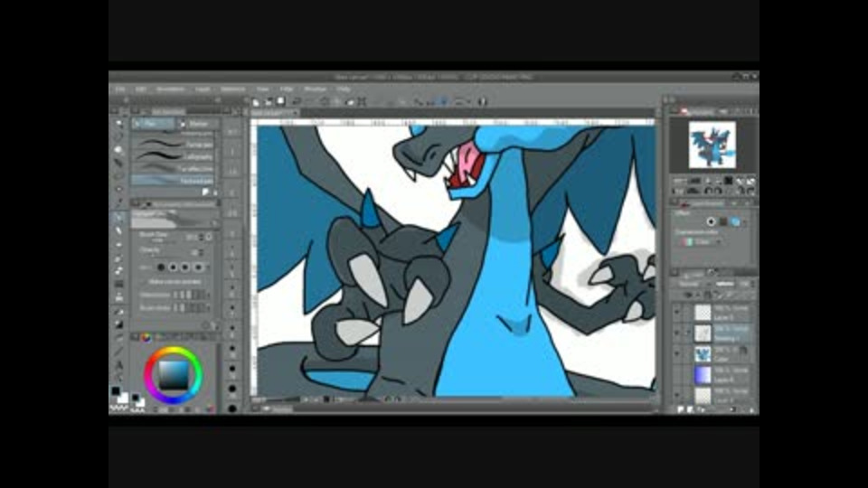Select the Color layer thumbnail
This screenshot has width=868, height=488.
(x=703, y=354)
